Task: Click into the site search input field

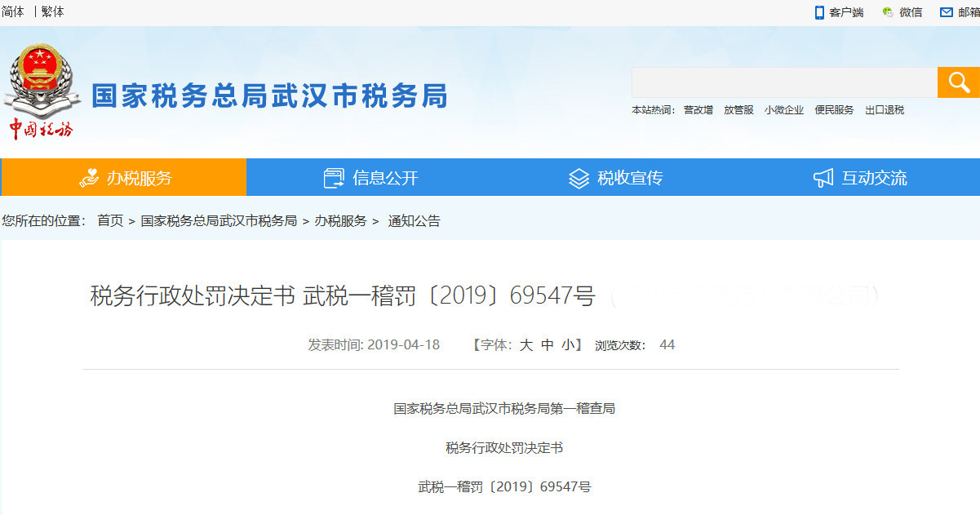Action: pos(783,82)
